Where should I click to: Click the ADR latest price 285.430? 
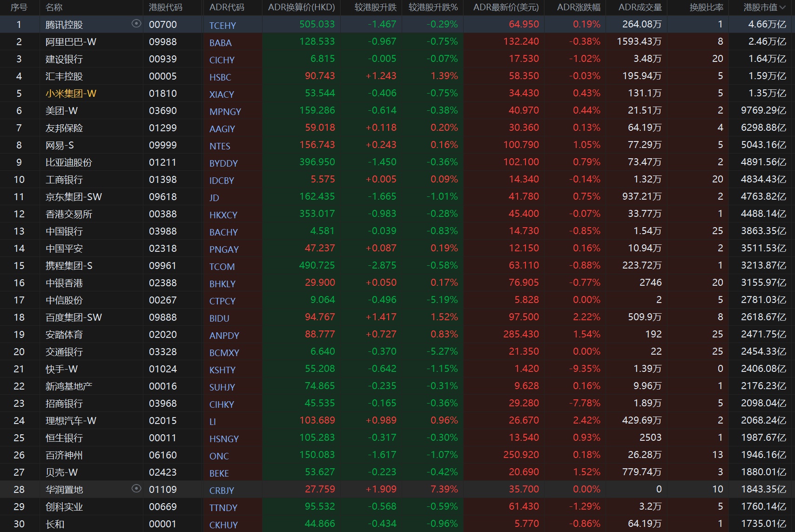[x=521, y=334]
